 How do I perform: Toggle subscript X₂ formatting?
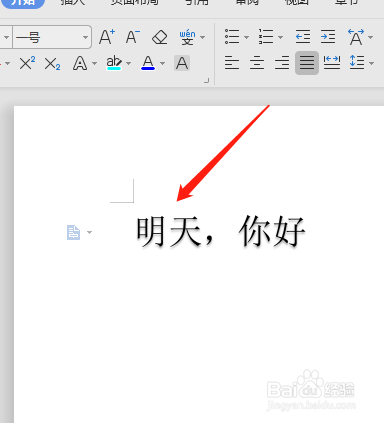coord(52,64)
